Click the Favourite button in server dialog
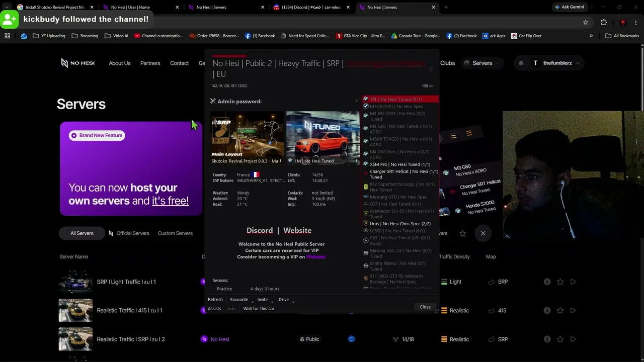 (239, 300)
